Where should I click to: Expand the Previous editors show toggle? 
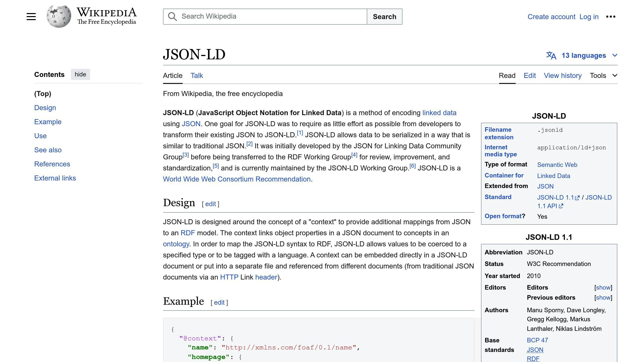coord(603,297)
